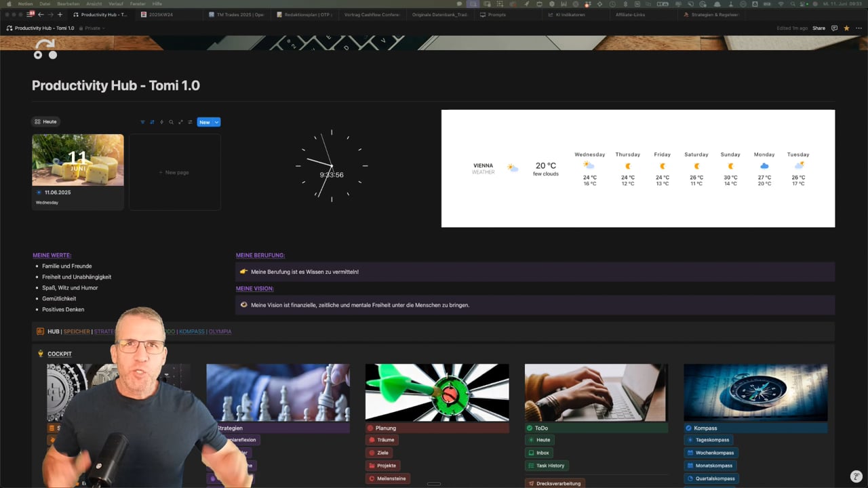
Task: Click the Ziele target icon under Planung
Action: 371,453
